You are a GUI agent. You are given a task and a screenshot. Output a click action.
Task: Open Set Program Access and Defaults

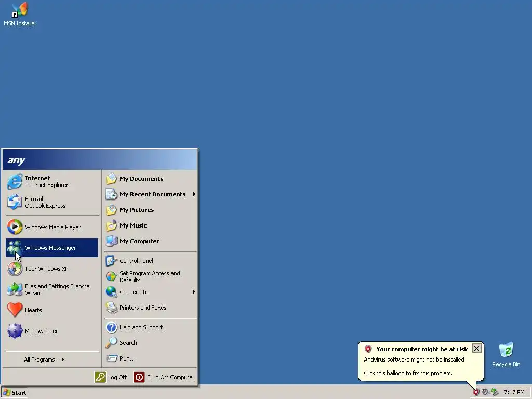pyautogui.click(x=151, y=276)
